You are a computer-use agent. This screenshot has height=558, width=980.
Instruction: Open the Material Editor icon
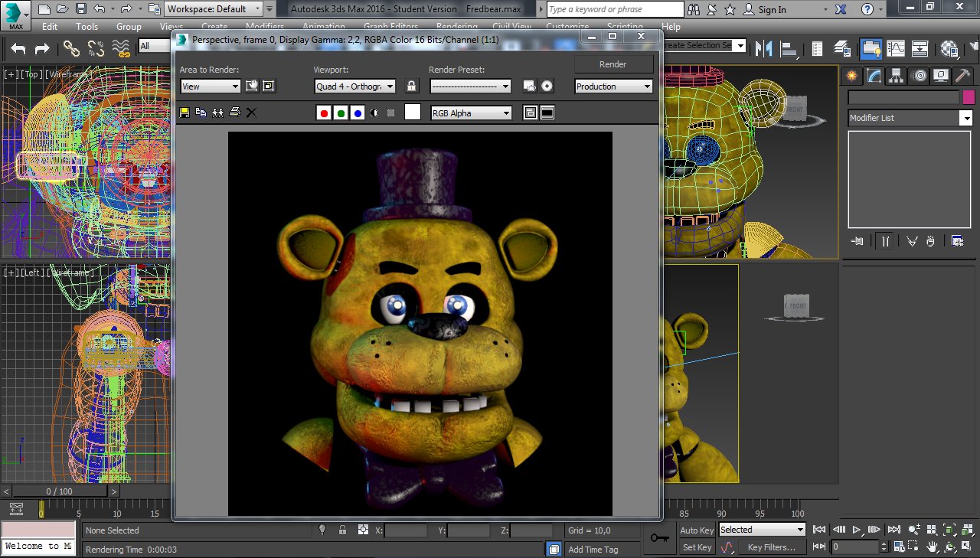click(950, 48)
